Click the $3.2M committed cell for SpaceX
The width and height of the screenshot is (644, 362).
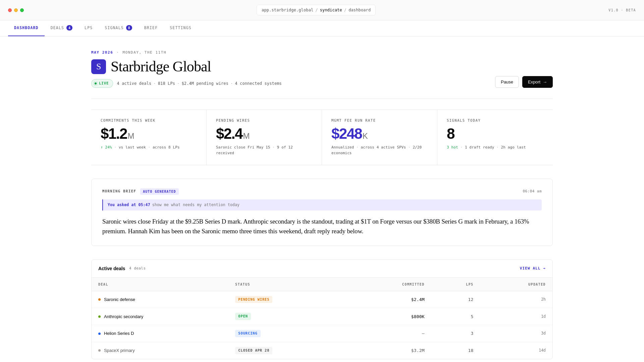pyautogui.click(x=418, y=351)
